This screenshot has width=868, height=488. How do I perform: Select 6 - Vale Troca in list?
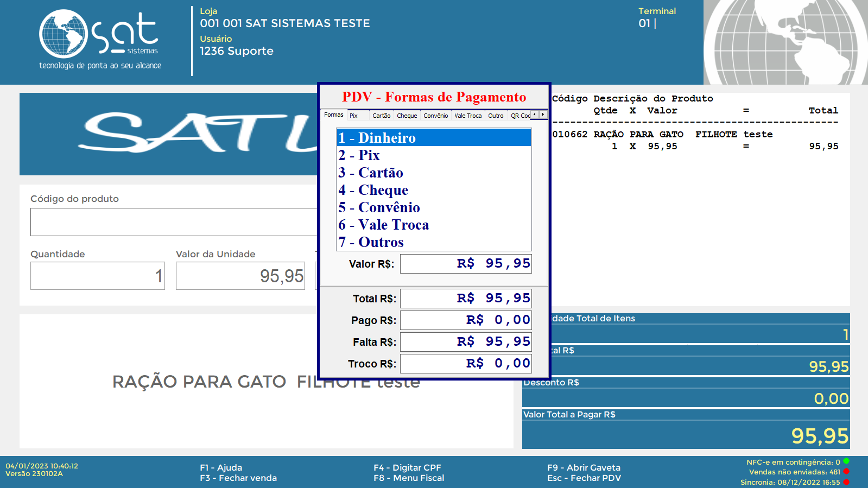[x=433, y=225]
